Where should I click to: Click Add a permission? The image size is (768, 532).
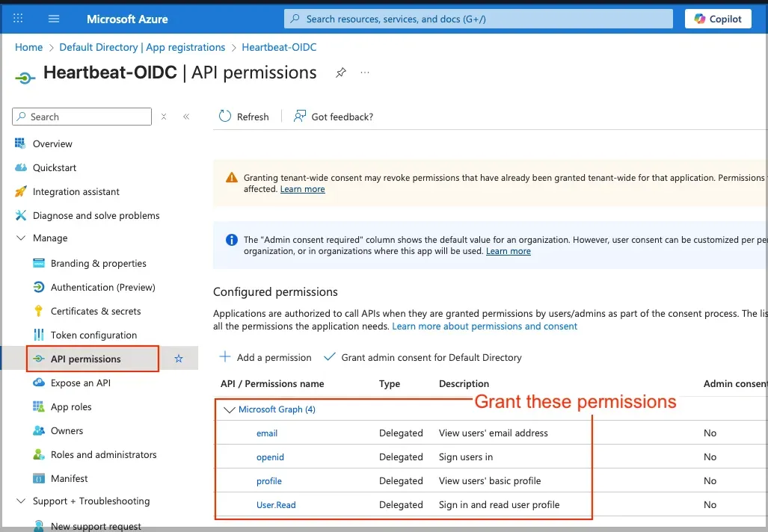tap(265, 357)
